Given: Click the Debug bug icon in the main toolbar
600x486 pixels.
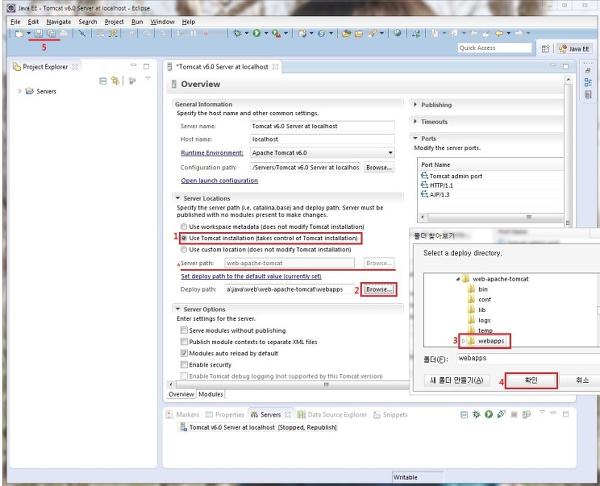Looking at the screenshot, I should pos(237,33).
